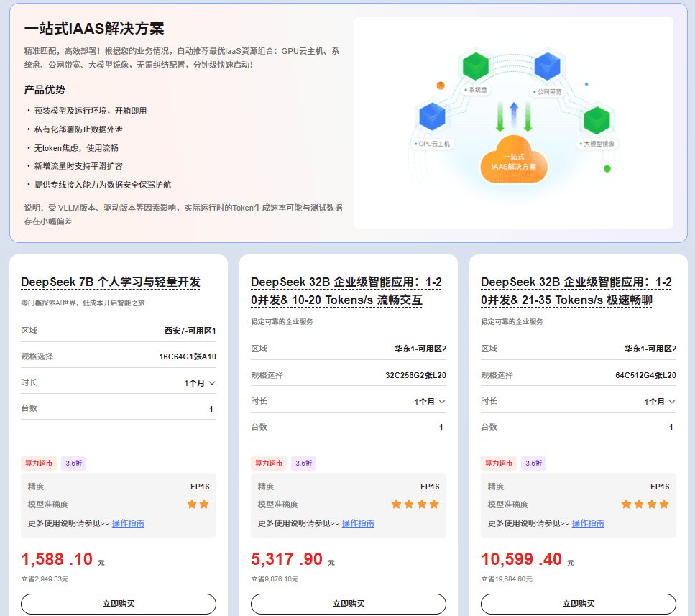Click the 立省2,949.33元 savings text
The height and width of the screenshot is (616, 695).
point(45,579)
